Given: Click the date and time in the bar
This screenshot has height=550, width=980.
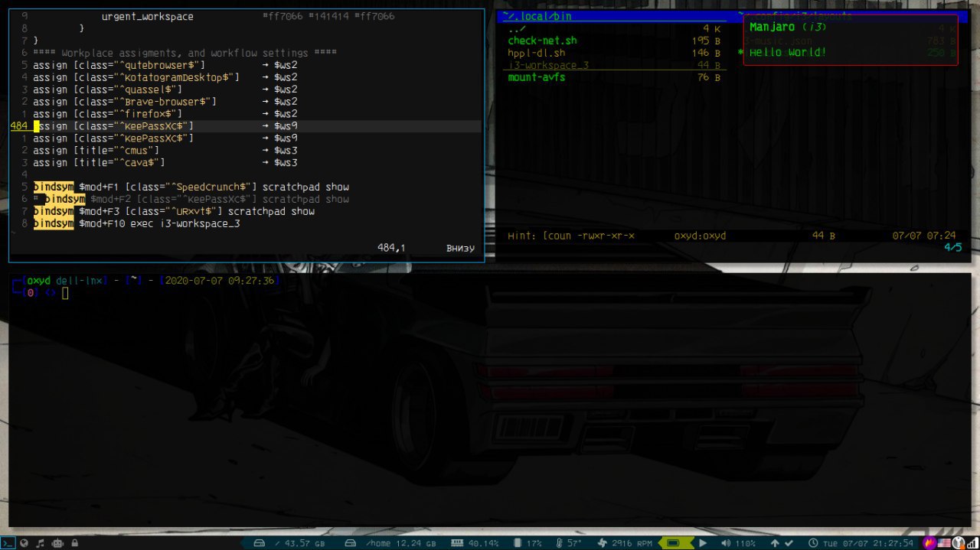Looking at the screenshot, I should [867, 543].
